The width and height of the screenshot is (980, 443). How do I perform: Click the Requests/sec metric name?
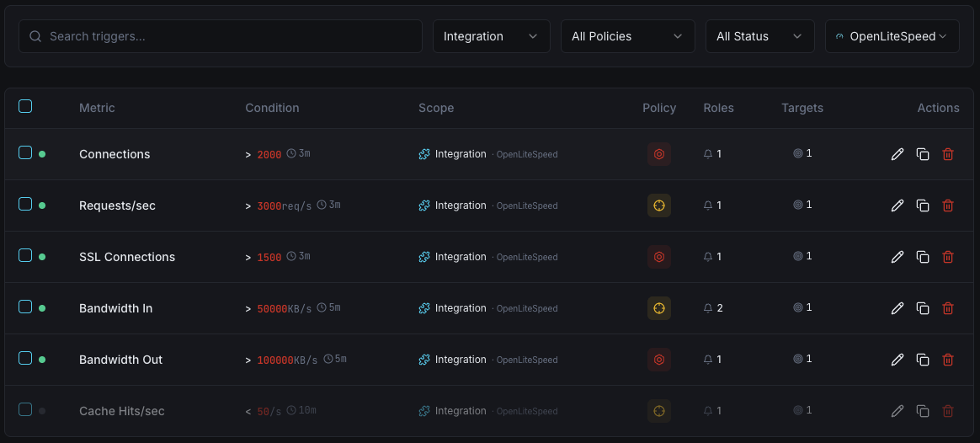(x=118, y=205)
